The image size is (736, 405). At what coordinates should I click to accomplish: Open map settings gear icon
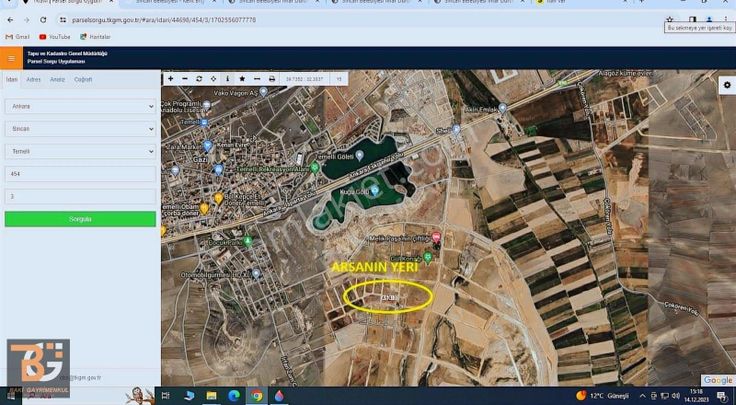(x=727, y=85)
